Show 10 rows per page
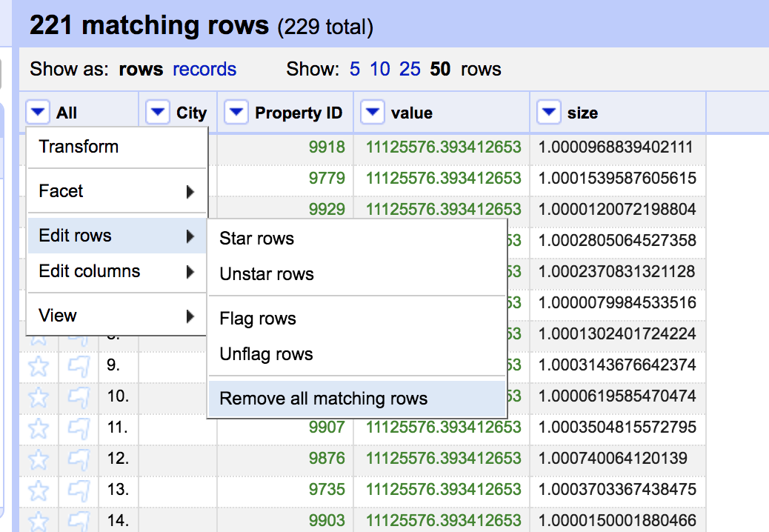Image resolution: width=769 pixels, height=532 pixels. click(380, 69)
